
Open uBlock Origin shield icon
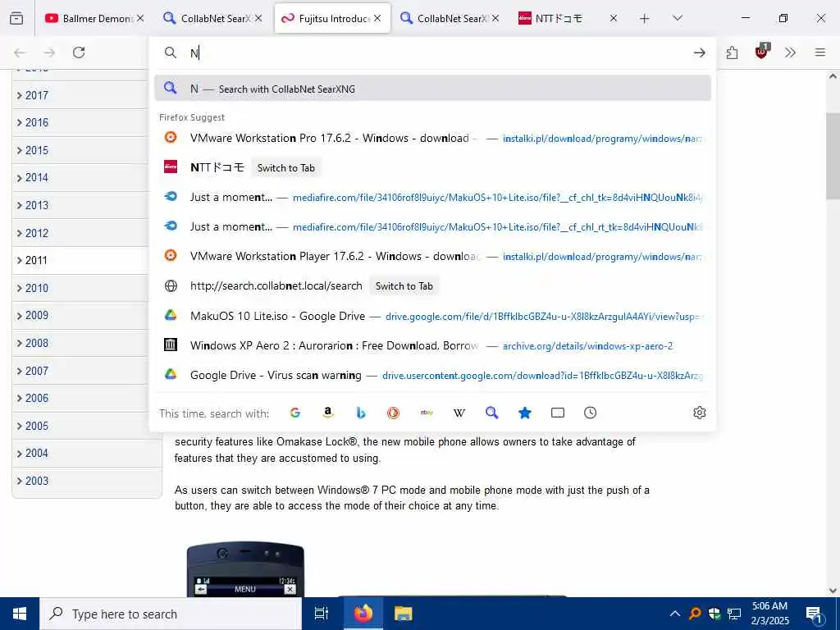[761, 52]
